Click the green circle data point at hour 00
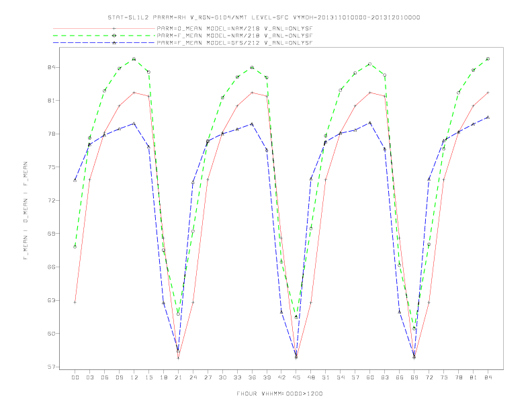 75,247
